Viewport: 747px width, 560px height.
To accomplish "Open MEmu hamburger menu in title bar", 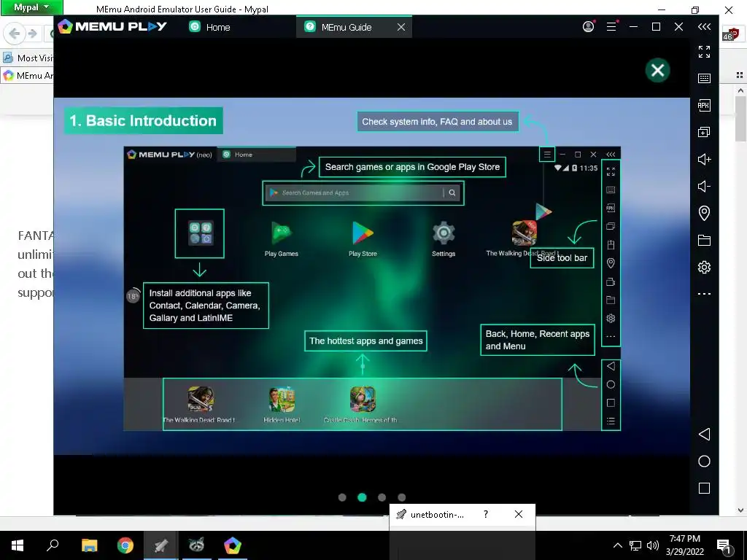I will pos(612,27).
